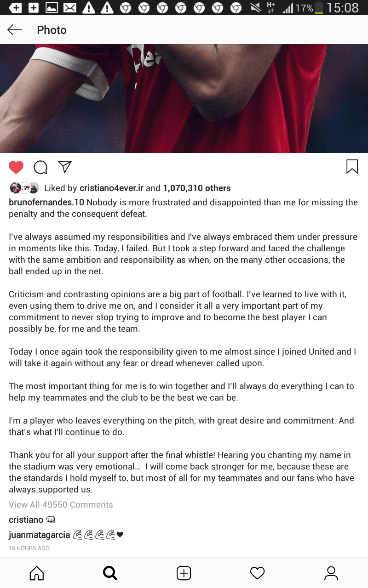Tap the back arrow in Photo header
This screenshot has width=368, height=588.
click(x=15, y=30)
